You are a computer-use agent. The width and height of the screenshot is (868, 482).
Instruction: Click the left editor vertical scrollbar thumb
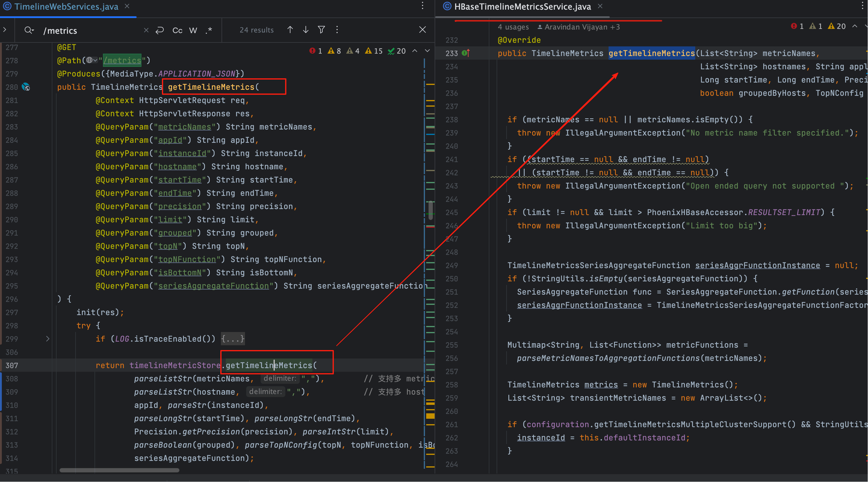coord(431,210)
